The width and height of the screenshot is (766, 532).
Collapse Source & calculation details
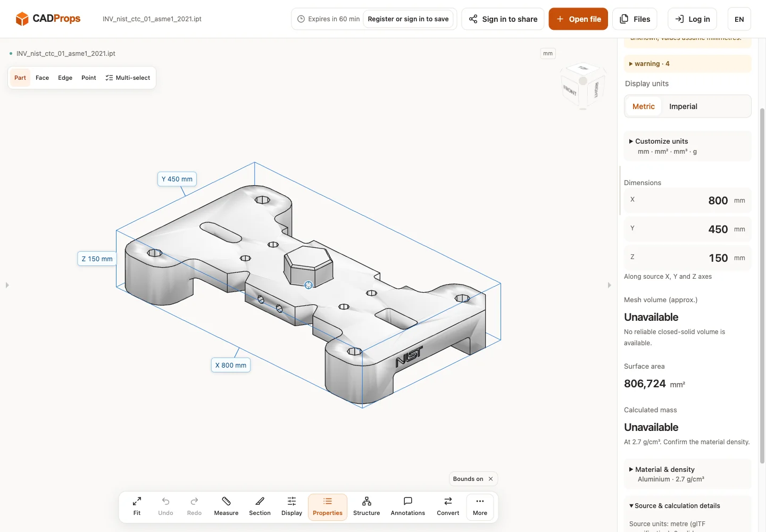675,506
